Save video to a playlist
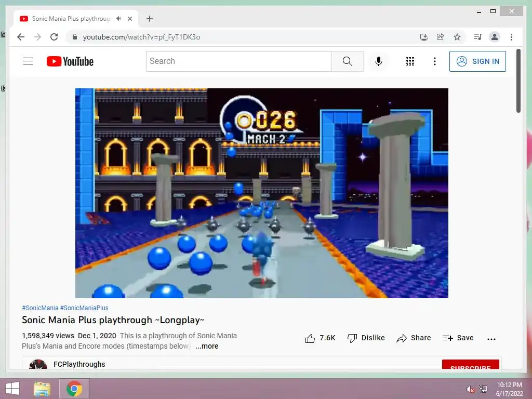The height and width of the screenshot is (399, 532). (x=458, y=338)
